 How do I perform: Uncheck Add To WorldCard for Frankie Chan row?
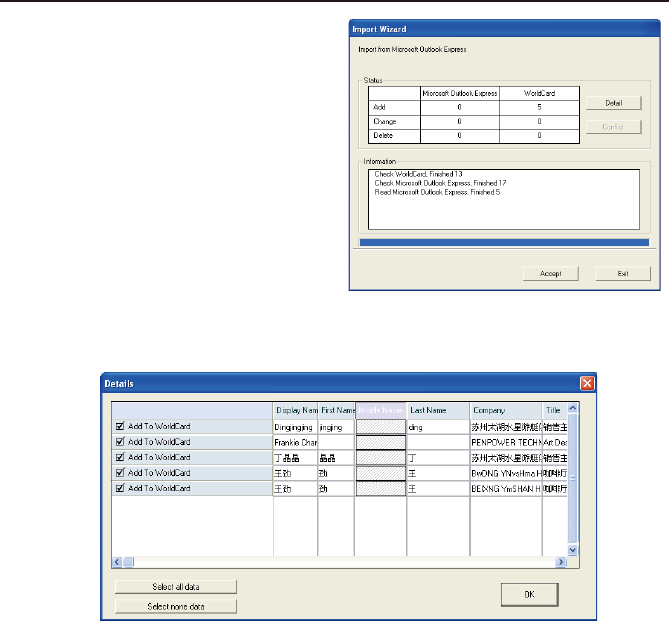[x=120, y=442]
